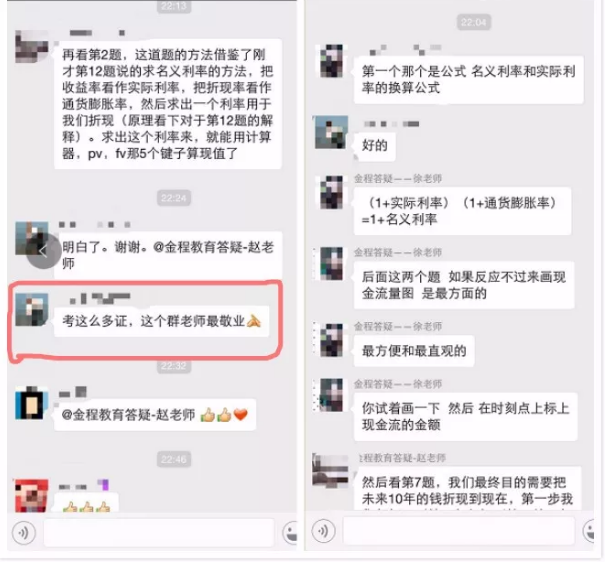Tap the voice input icon in right chat
The height and width of the screenshot is (566, 612).
pyautogui.click(x=323, y=531)
